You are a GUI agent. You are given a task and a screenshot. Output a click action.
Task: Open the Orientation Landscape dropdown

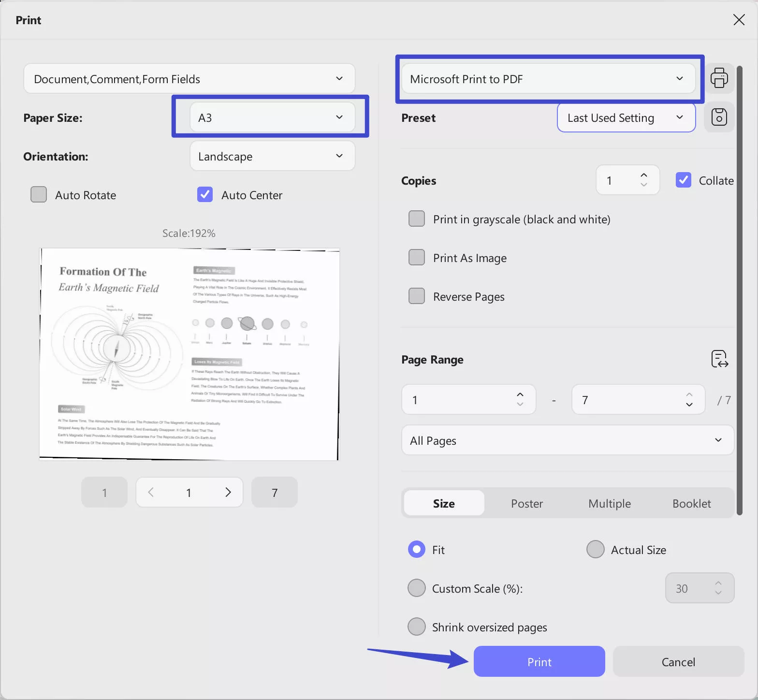(x=272, y=156)
